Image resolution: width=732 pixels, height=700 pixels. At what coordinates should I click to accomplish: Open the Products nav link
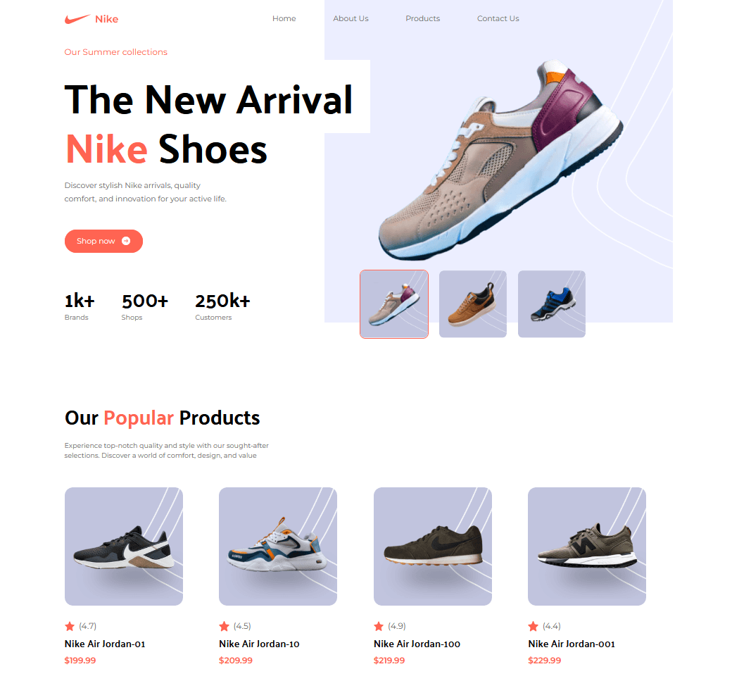tap(422, 19)
